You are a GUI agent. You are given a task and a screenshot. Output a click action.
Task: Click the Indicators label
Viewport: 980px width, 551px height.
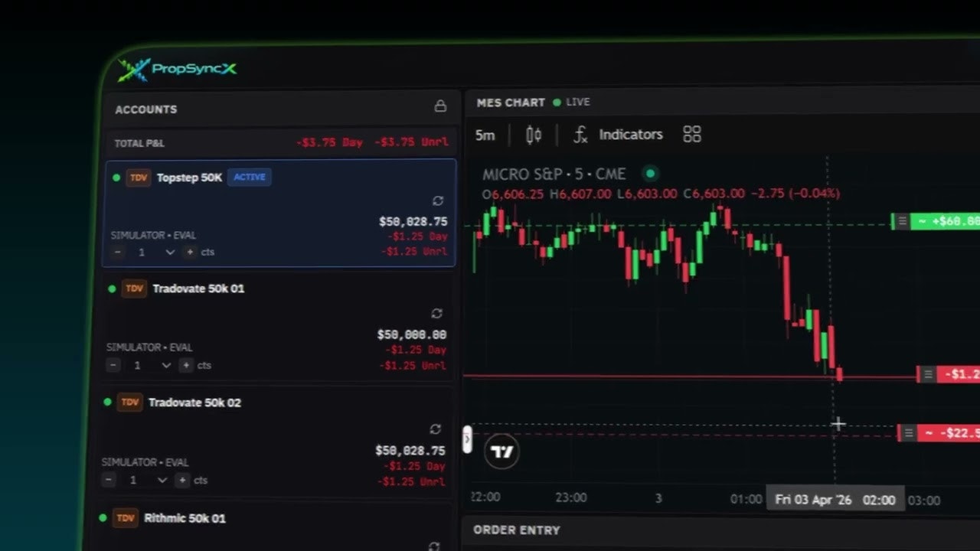631,135
